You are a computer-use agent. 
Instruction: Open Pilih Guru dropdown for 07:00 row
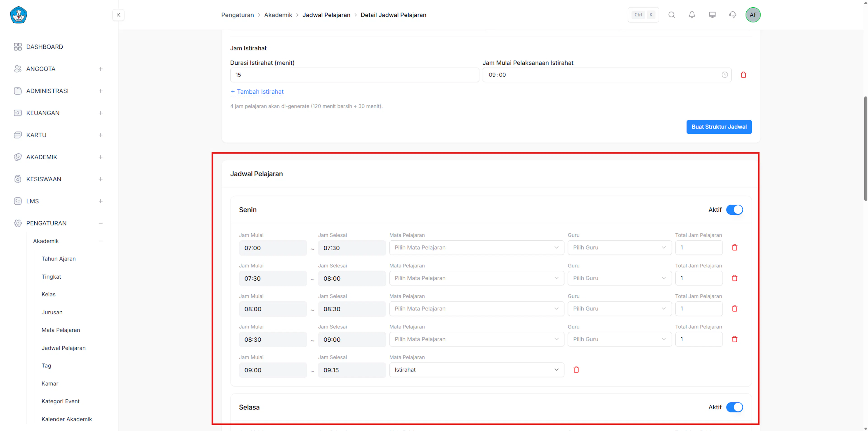click(619, 248)
